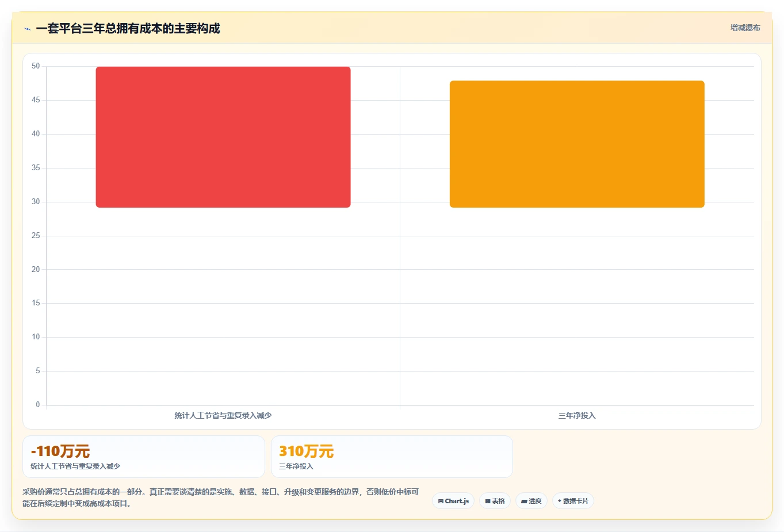Click the y-axis value 5
Image resolution: width=784 pixels, height=532 pixels.
pyautogui.click(x=38, y=371)
